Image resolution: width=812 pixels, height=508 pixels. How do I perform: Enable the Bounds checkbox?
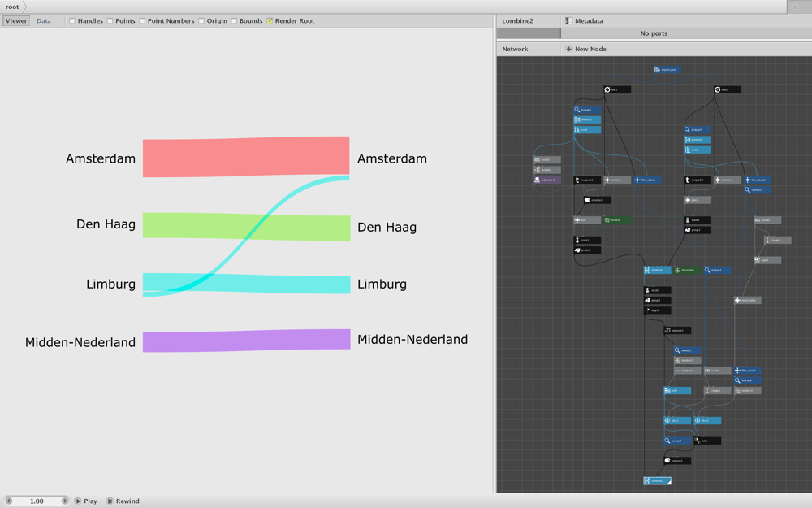click(234, 21)
